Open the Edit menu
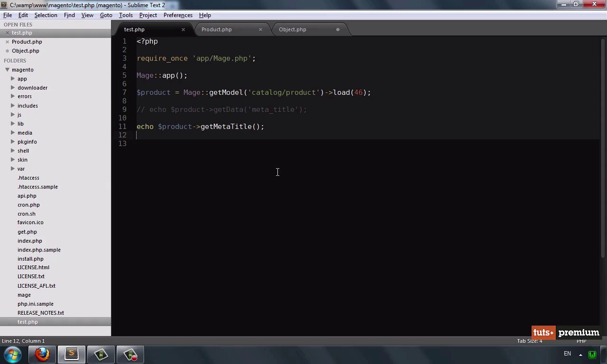Image resolution: width=607 pixels, height=364 pixels. (23, 15)
